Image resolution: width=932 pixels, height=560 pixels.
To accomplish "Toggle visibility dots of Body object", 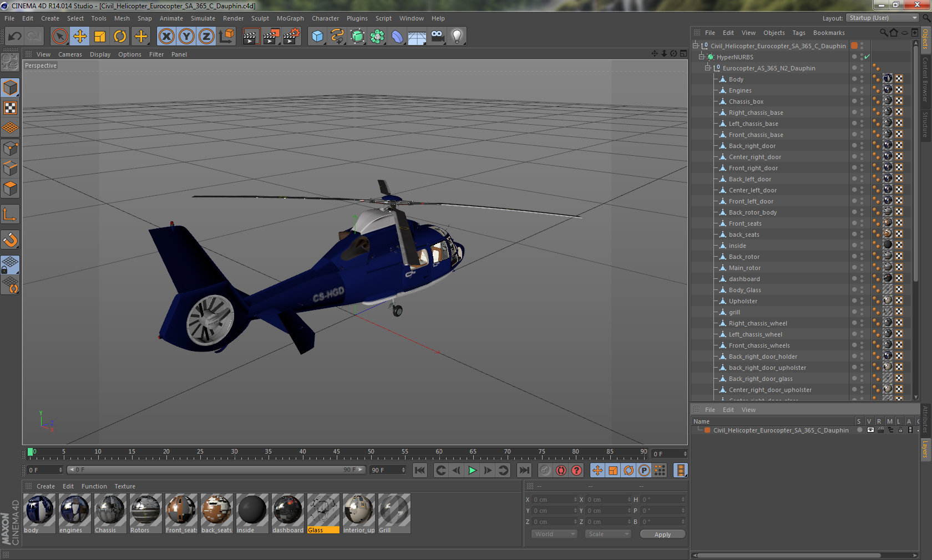I will (862, 79).
